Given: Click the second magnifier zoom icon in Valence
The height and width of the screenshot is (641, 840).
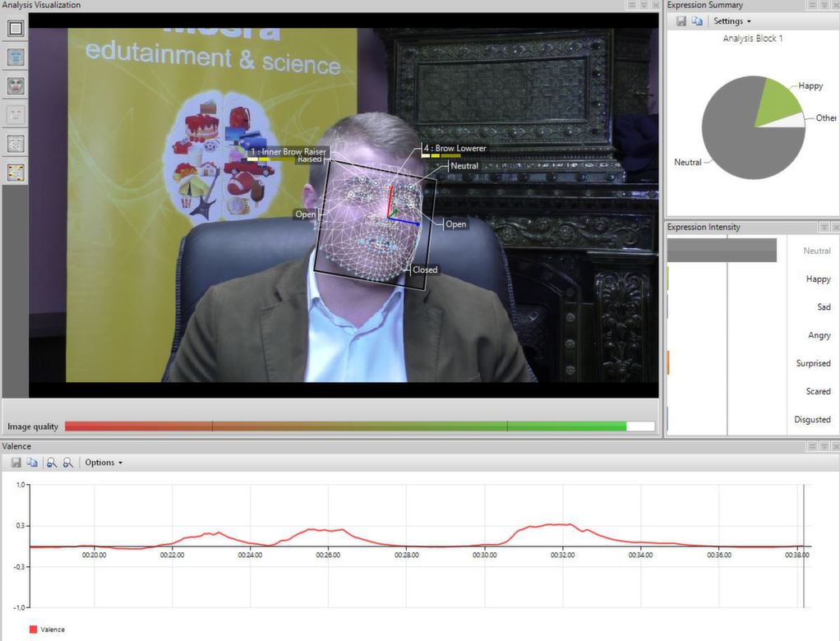Looking at the screenshot, I should click(68, 463).
